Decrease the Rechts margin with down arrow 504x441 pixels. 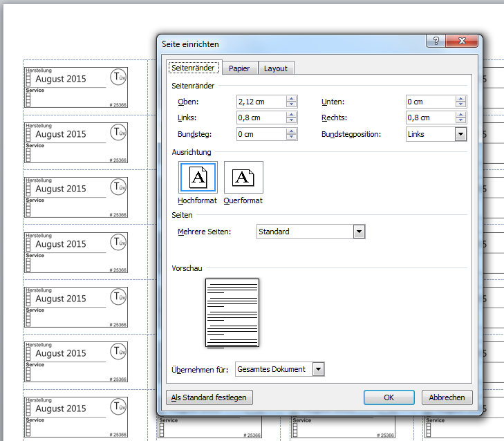click(x=460, y=121)
